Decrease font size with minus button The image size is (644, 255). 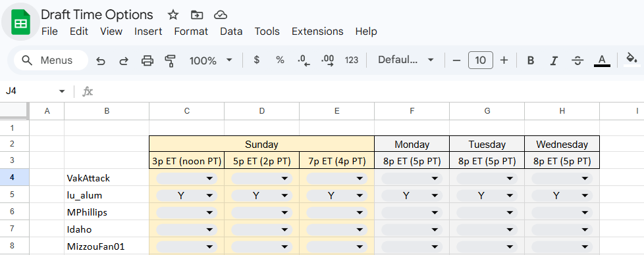tap(456, 60)
